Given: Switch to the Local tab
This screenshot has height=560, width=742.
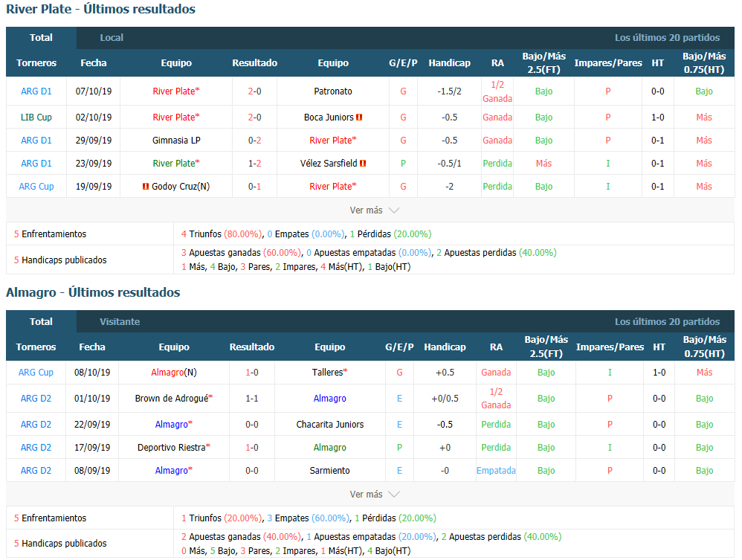Looking at the screenshot, I should [112, 38].
